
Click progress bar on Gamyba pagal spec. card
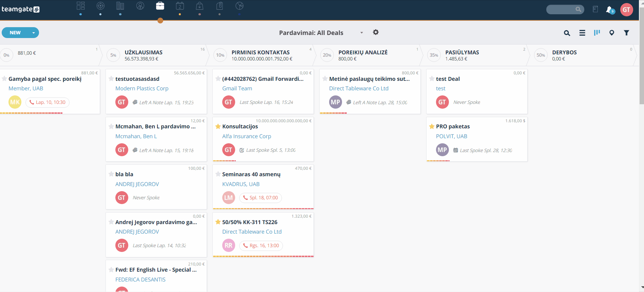(31, 113)
